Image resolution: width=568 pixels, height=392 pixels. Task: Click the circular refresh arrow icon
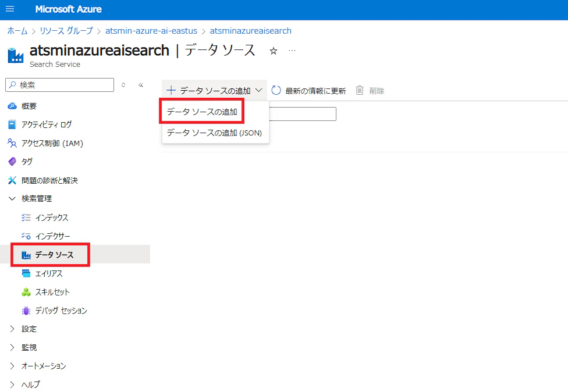click(276, 90)
